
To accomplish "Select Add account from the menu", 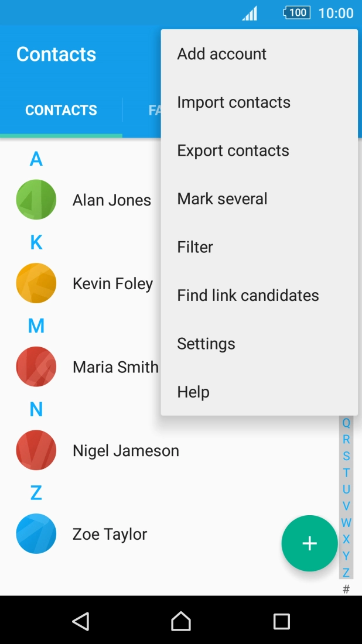I will pyautogui.click(x=221, y=53).
